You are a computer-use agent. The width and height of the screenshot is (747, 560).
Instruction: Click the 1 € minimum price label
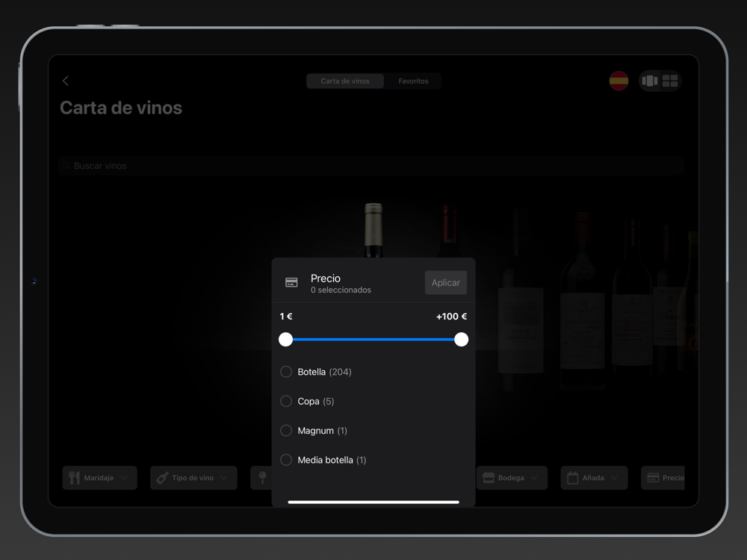click(x=286, y=317)
